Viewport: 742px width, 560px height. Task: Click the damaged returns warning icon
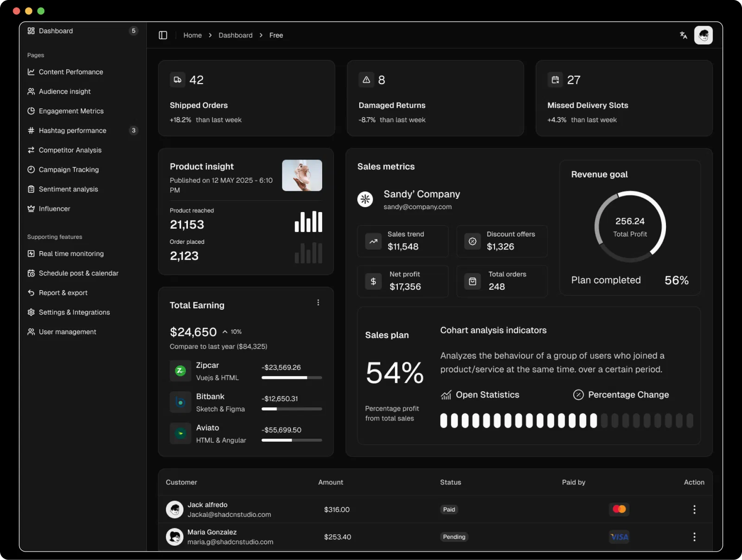(x=366, y=80)
